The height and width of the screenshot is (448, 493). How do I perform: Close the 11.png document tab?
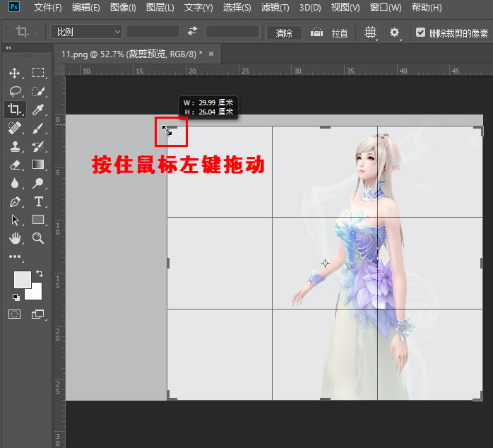click(211, 54)
